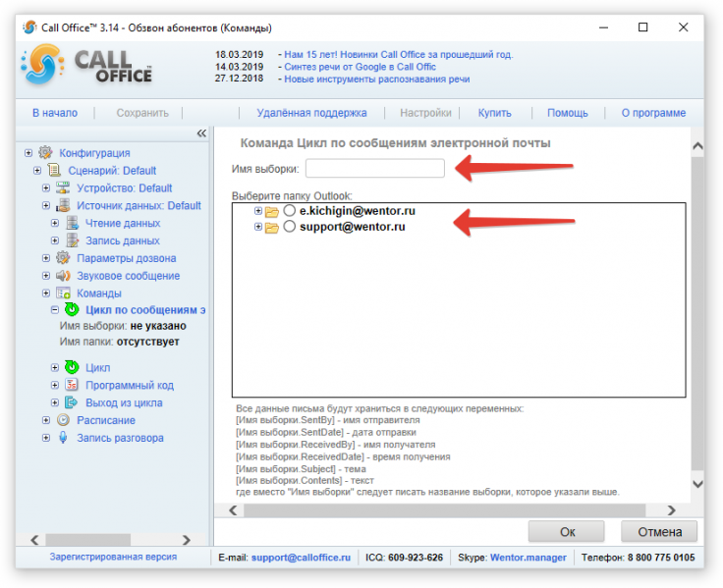
Task: Click the Программный код script icon
Action: 72,385
